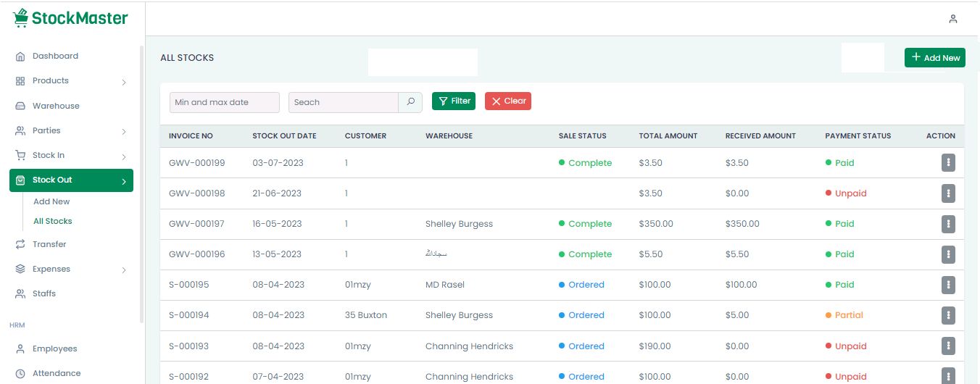This screenshot has width=980, height=384.
Task: Expand the Parties submenu
Action: [124, 131]
